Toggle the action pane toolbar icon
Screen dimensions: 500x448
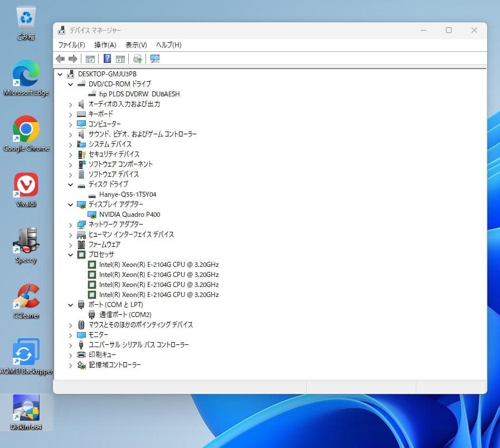120,59
